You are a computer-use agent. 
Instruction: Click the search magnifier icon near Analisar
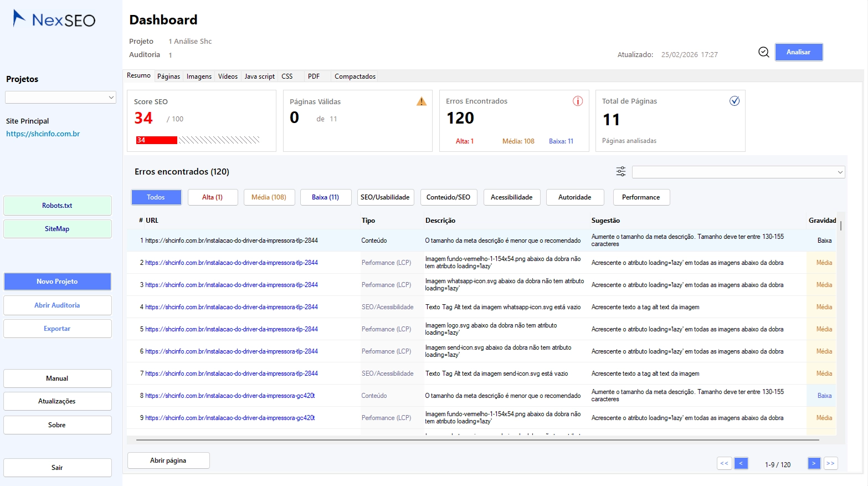point(763,52)
